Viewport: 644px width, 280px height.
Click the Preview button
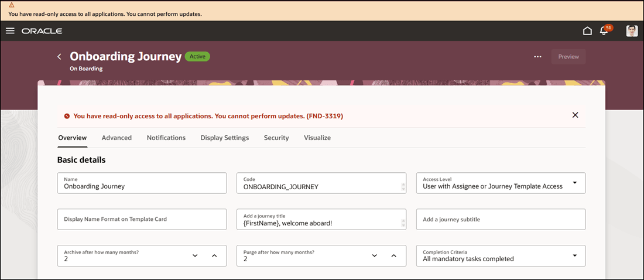coord(568,57)
